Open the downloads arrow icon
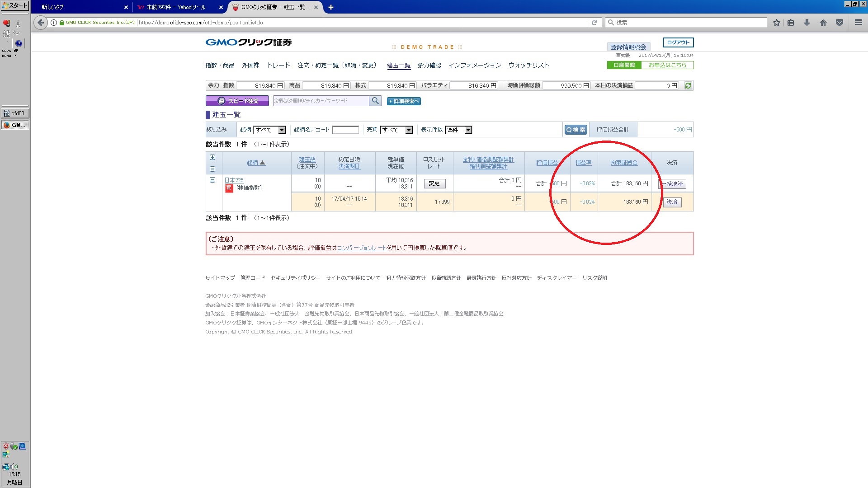This screenshot has height=488, width=868. (x=807, y=23)
